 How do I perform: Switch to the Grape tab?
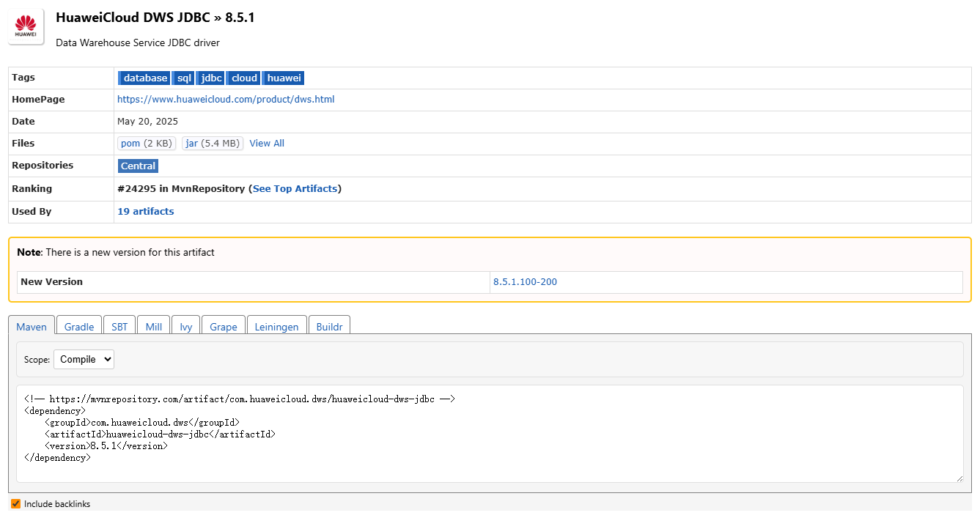coord(224,327)
